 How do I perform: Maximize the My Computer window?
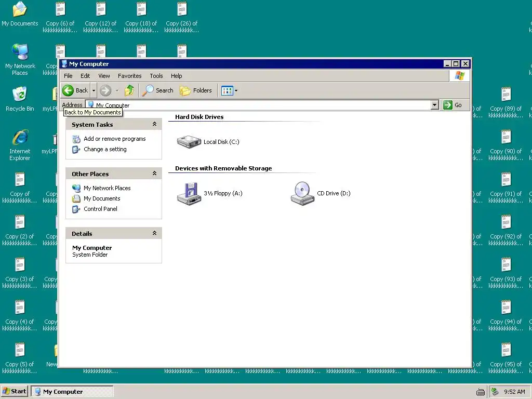click(x=456, y=64)
